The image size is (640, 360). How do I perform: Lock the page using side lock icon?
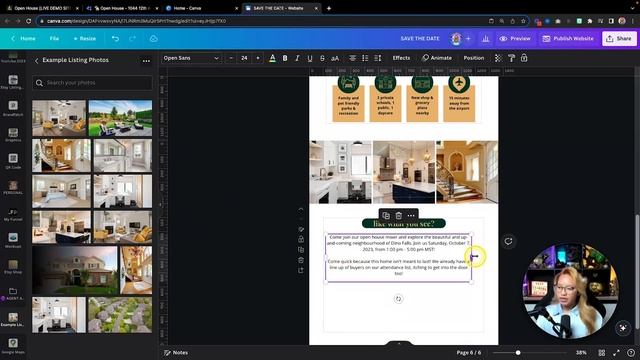(x=301, y=239)
